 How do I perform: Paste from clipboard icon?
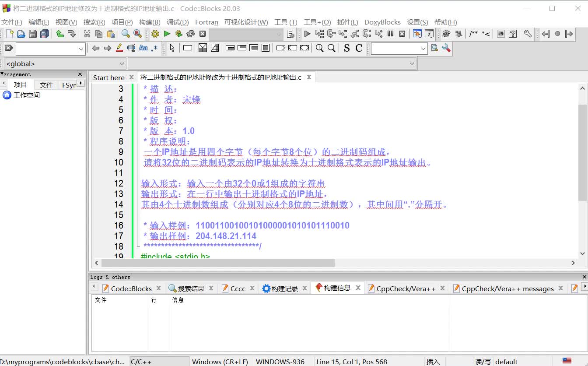[x=111, y=34]
